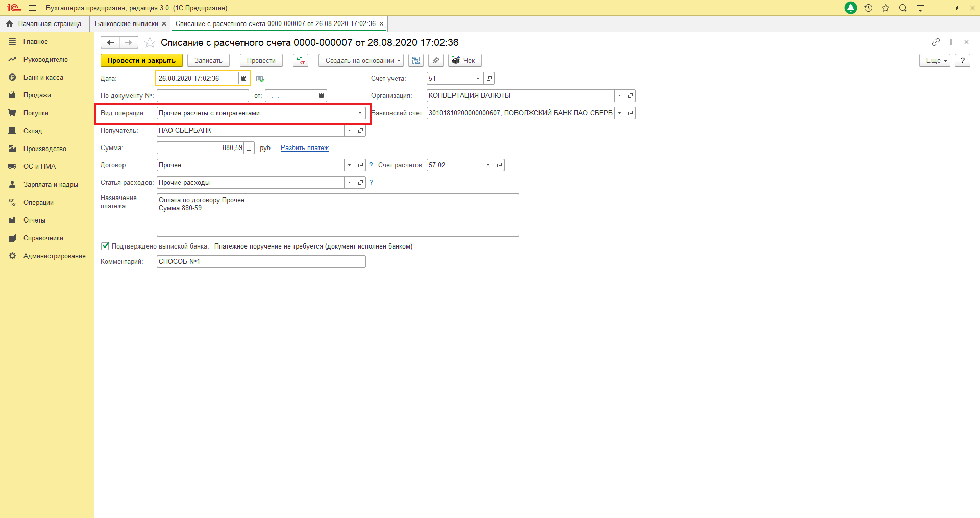Toggle Подтверждено выпиской банка checkbox

[x=105, y=246]
